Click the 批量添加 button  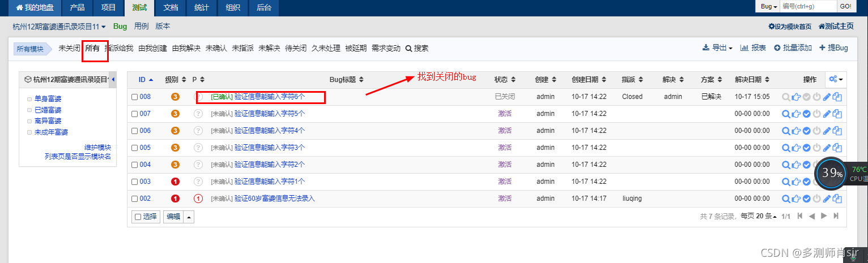coord(793,48)
